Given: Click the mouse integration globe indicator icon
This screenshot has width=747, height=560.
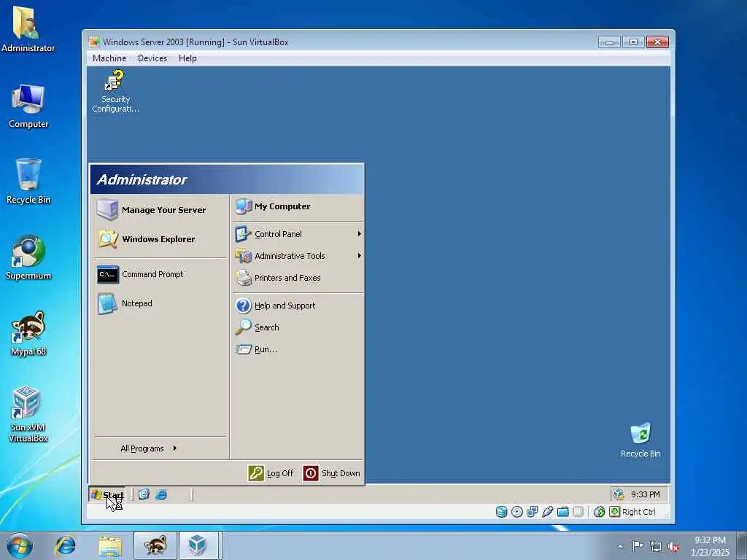Looking at the screenshot, I should click(600, 512).
